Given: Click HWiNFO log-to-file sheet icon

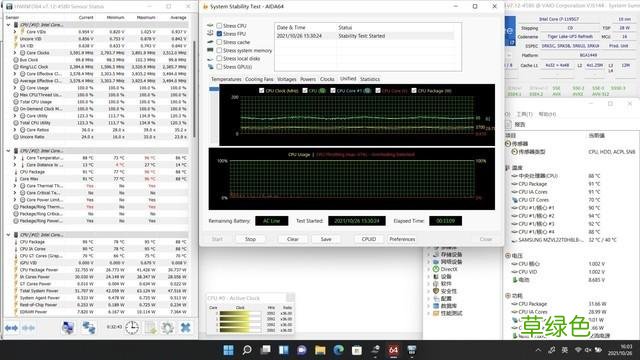Looking at the screenshot, I should coord(150,327).
